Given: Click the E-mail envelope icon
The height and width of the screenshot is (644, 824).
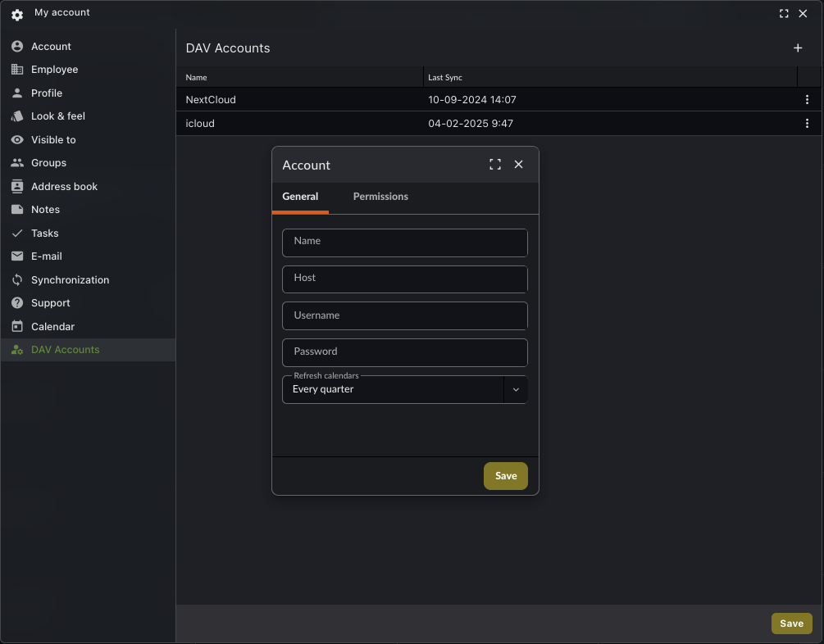Looking at the screenshot, I should [x=17, y=256].
